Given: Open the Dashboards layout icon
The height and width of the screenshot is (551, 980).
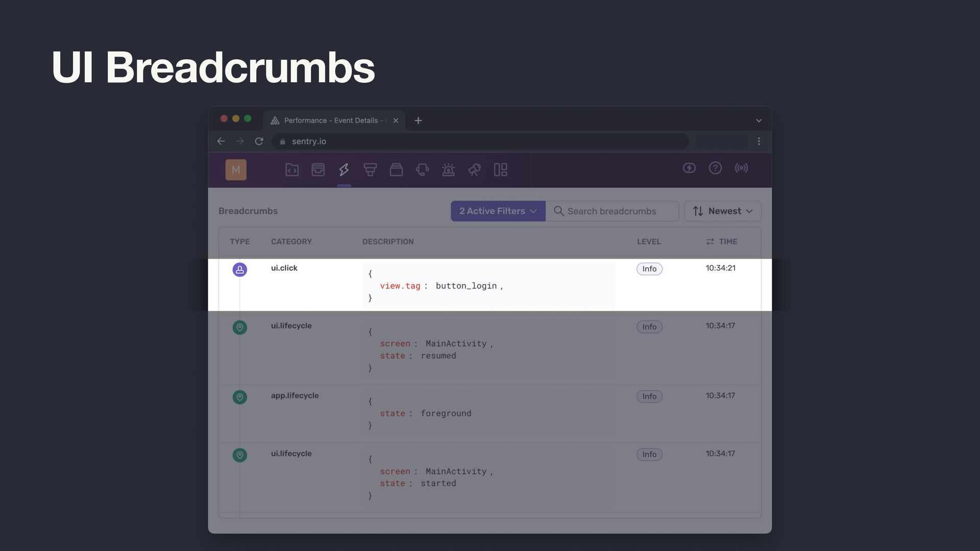Looking at the screenshot, I should point(500,169).
